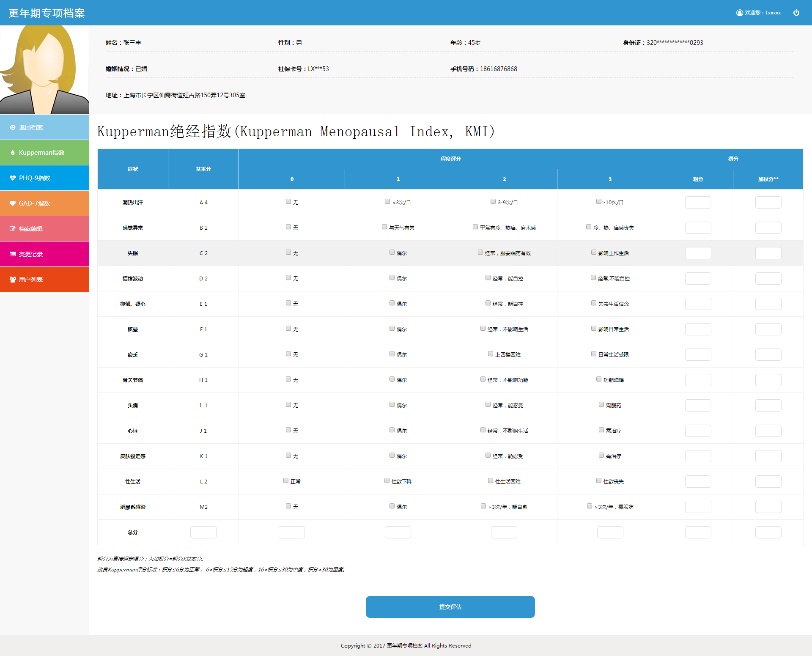Click the 欢迎您 Lxxxxx user link
This screenshot has height=656, width=812.
(x=763, y=13)
